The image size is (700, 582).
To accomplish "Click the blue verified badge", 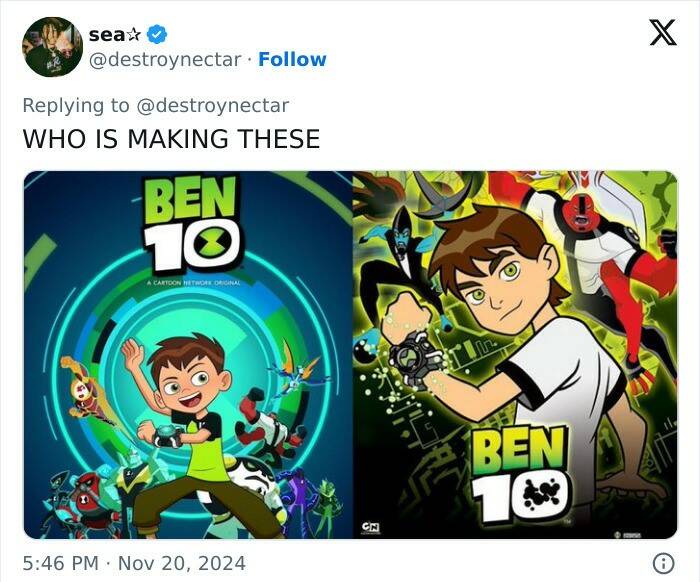I will click(157, 34).
